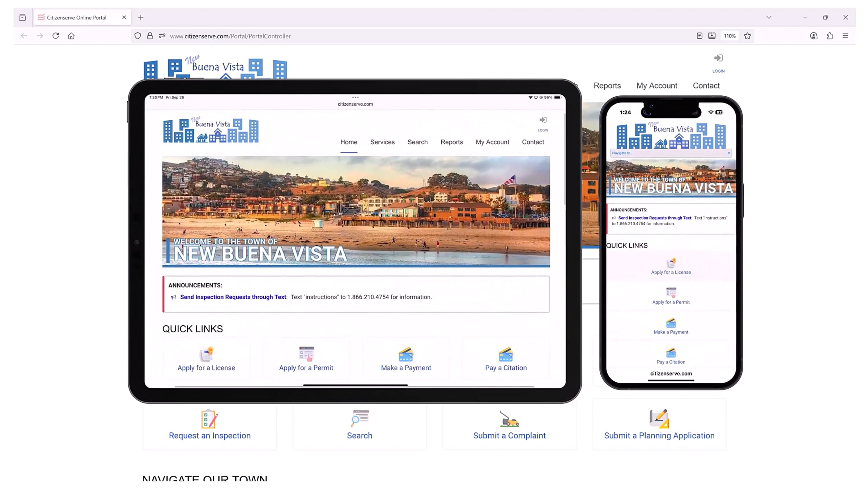Viewport: 868px width, 488px height.
Task: Select Services in the tablet nav menu
Action: (382, 142)
